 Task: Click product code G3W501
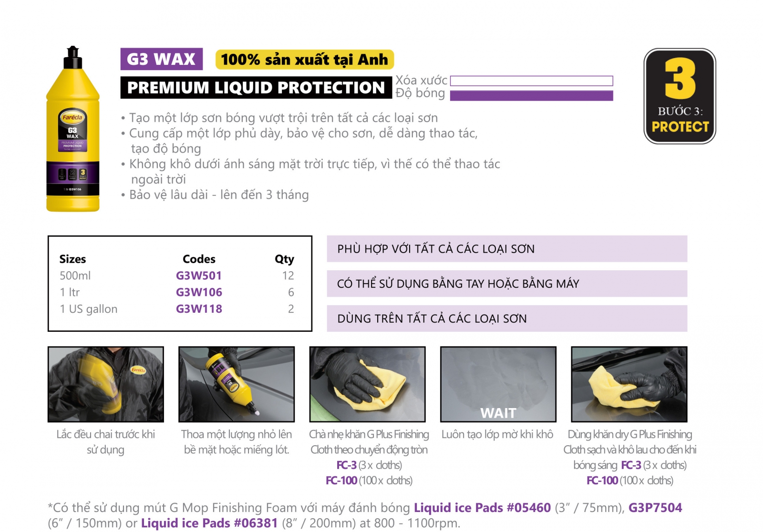click(x=199, y=276)
